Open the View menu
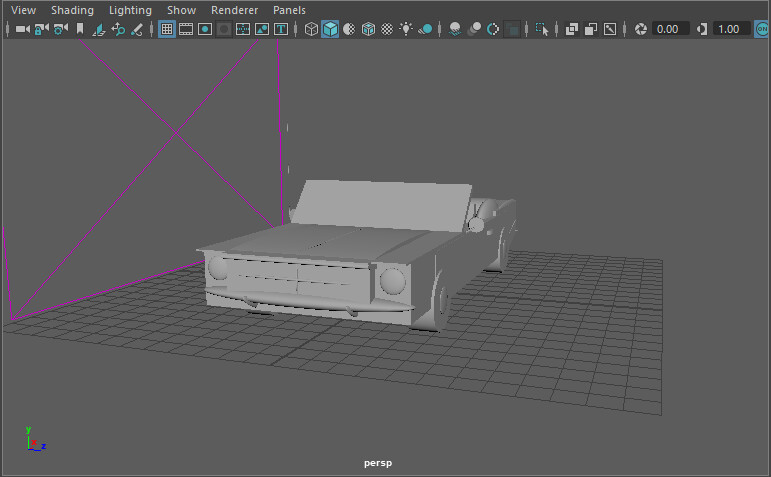 [x=23, y=10]
